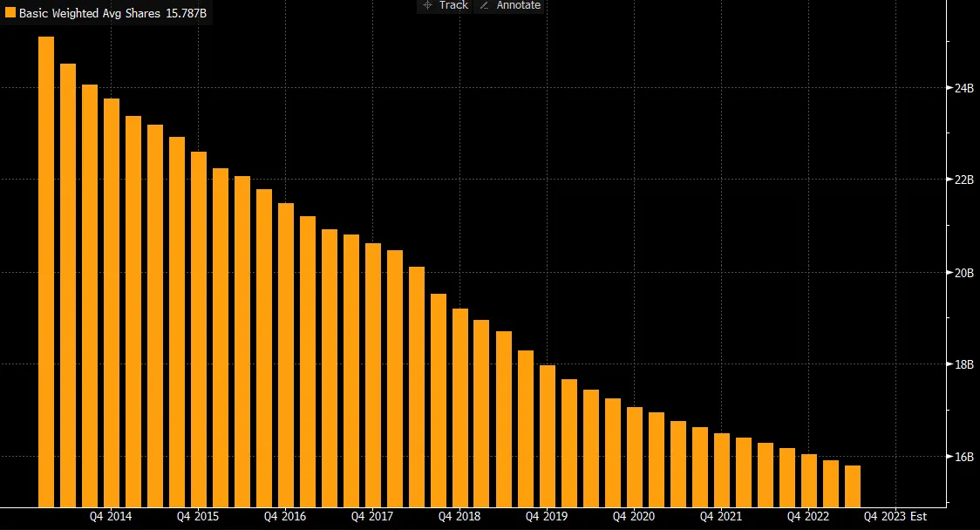Click the 18B y-axis label
This screenshot has height=530, width=980.
[x=963, y=364]
